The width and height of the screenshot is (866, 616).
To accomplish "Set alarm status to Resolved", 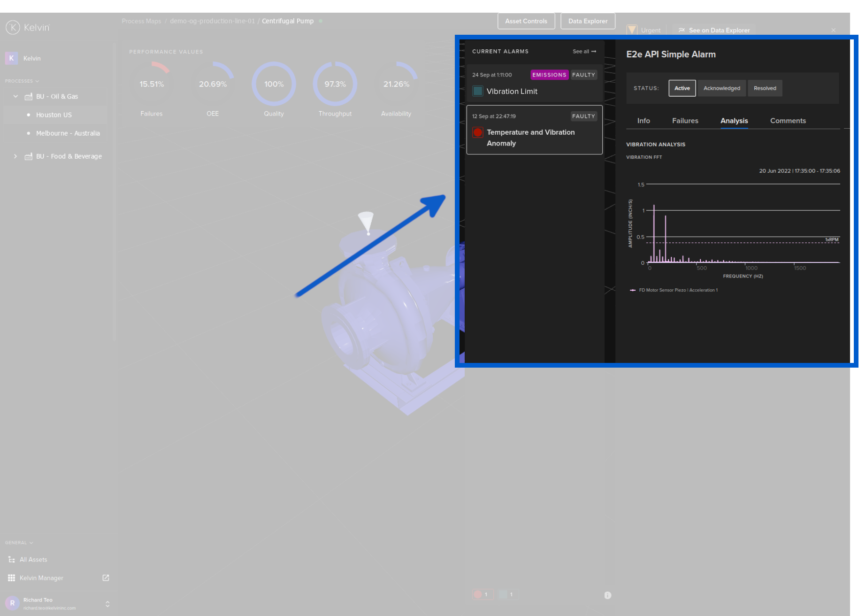I will click(765, 88).
